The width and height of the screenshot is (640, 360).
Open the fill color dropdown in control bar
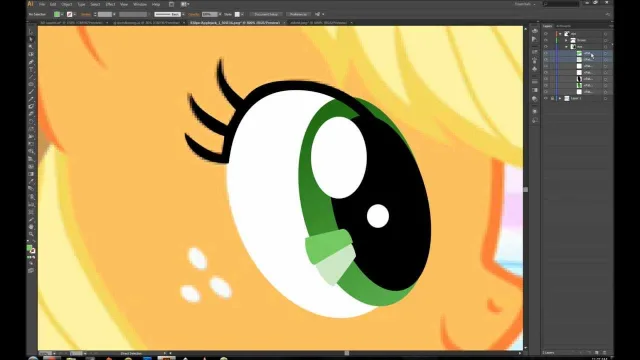(x=62, y=14)
